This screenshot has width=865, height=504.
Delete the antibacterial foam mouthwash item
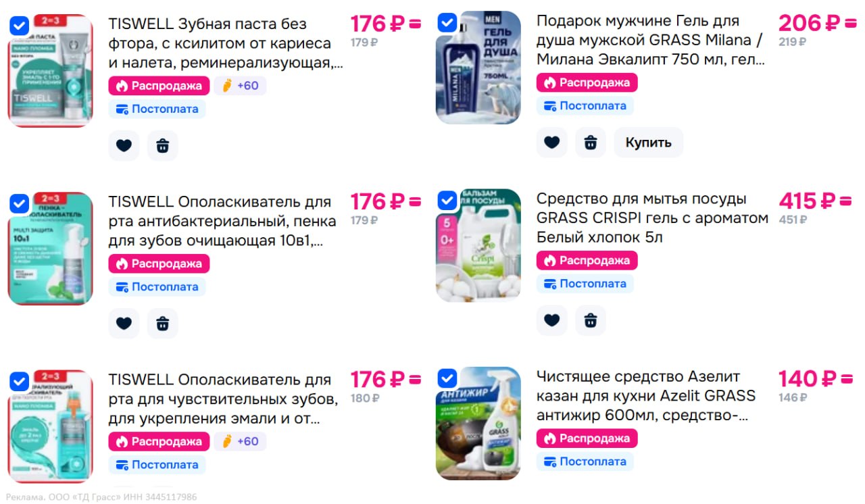coord(163,324)
